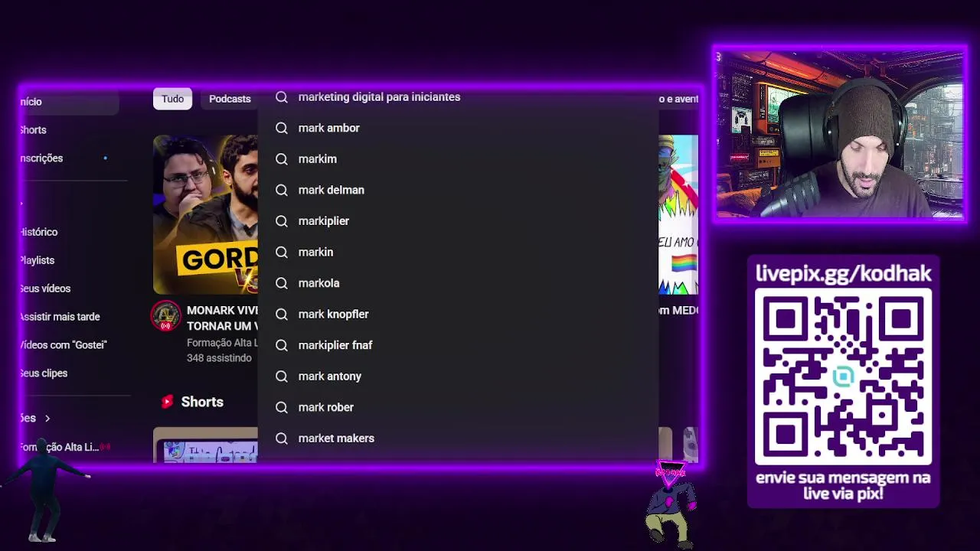This screenshot has width=980, height=551.
Task: Select suggestion 'mark antony'
Action: tap(458, 377)
